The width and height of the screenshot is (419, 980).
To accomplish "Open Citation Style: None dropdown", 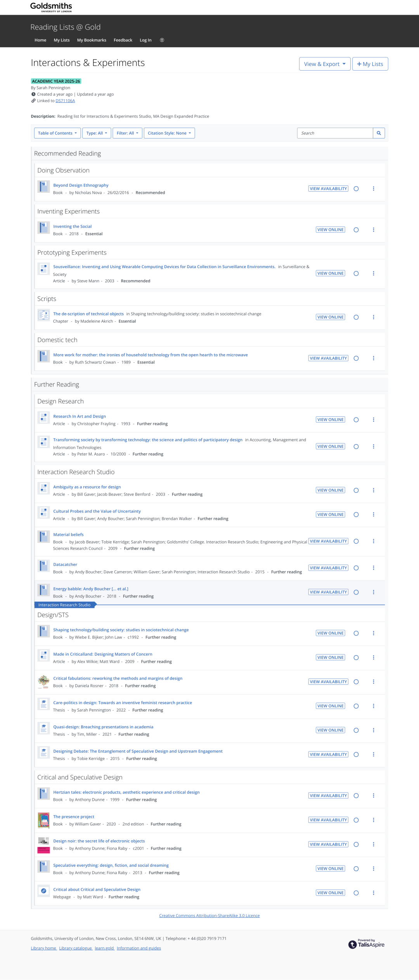I will click(169, 133).
